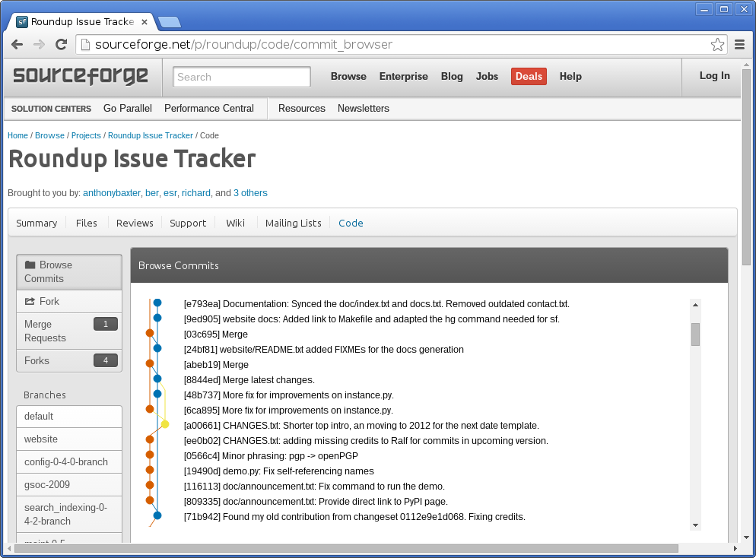Open the anthonybaxter contributor link
Screen dimensions: 756x558
(x=111, y=192)
